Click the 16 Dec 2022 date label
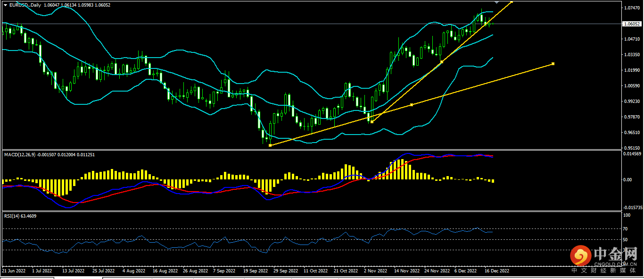This screenshot has width=644, height=279. (x=496, y=271)
